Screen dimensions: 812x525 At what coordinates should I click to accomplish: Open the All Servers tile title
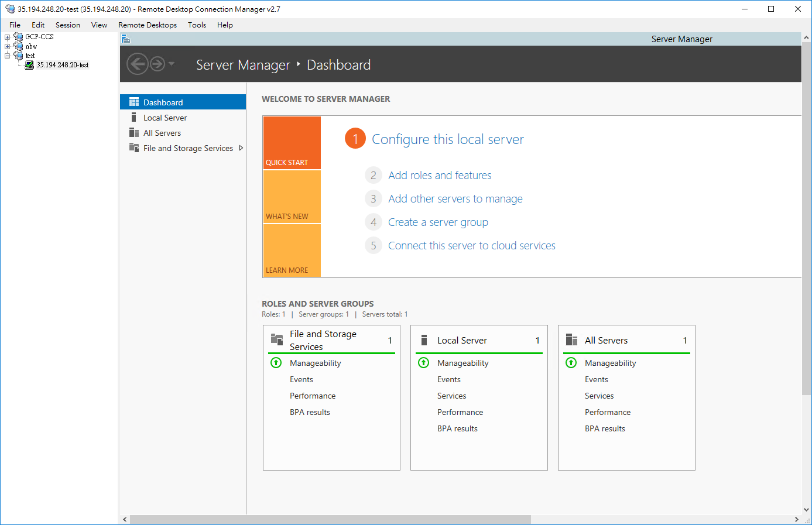click(606, 340)
